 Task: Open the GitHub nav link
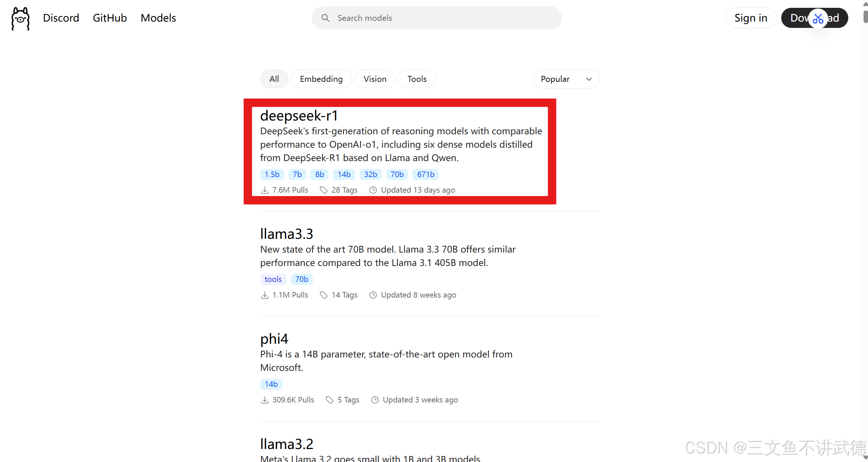coord(110,18)
